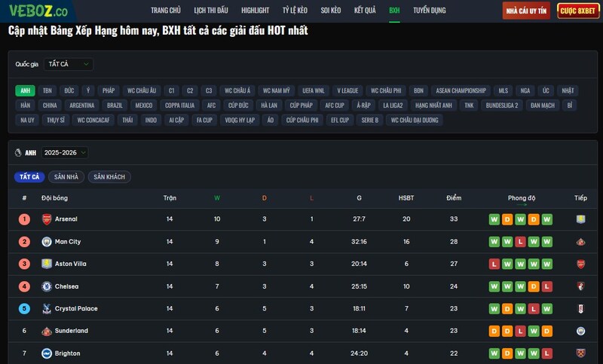
Task: Click the Aston Villa crest in team column
Action: [47, 264]
